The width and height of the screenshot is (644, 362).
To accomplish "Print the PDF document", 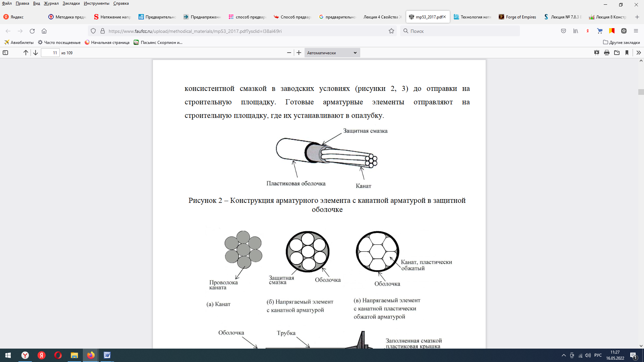I will point(607,53).
